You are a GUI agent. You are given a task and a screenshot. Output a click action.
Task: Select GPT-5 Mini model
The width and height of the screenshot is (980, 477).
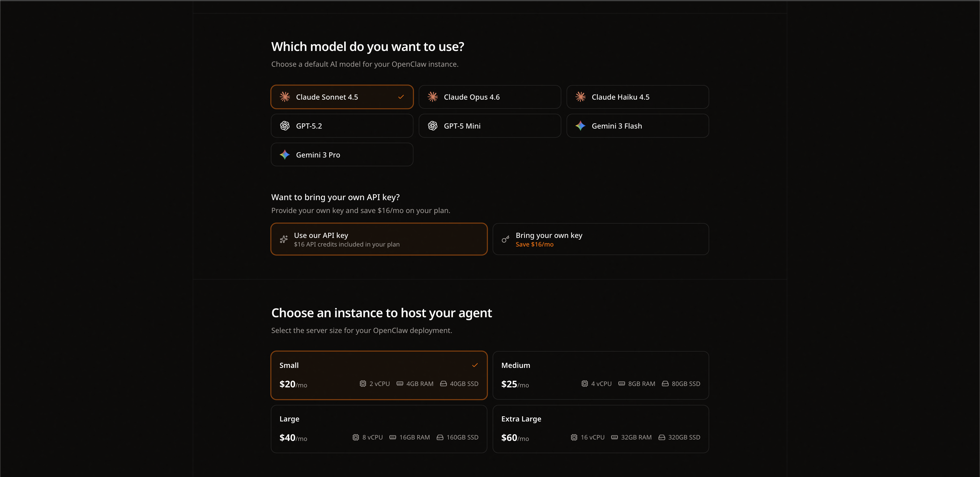(490, 126)
